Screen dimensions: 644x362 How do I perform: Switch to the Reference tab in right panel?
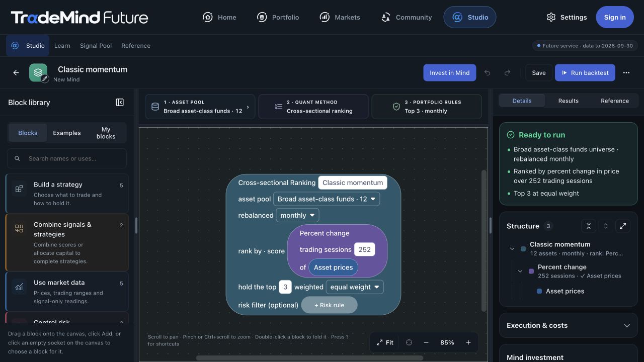615,101
